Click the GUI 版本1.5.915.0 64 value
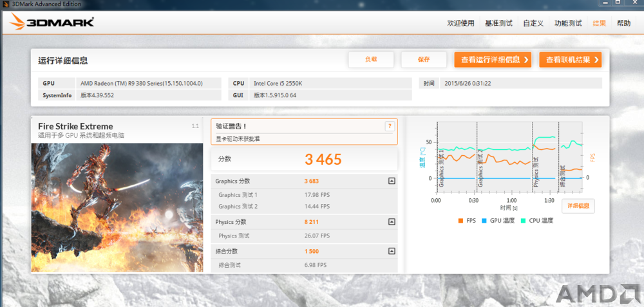This screenshot has height=307, width=644. click(275, 95)
